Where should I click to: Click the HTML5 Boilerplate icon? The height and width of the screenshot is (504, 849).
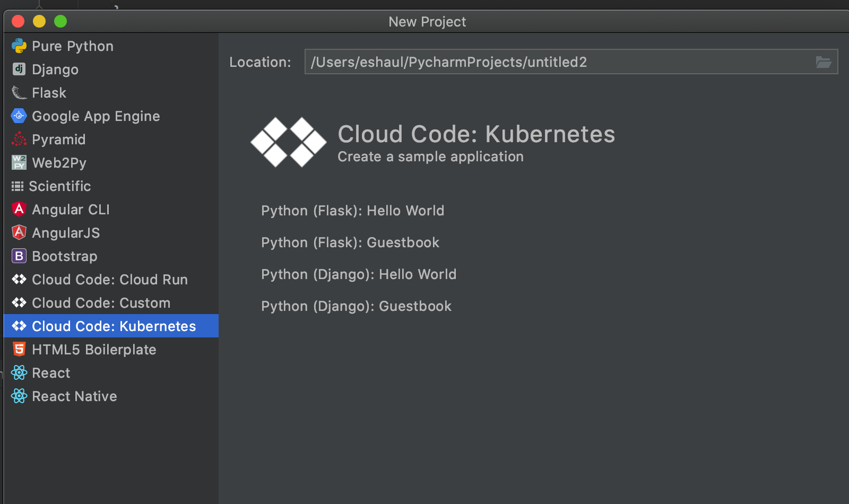coord(19,349)
